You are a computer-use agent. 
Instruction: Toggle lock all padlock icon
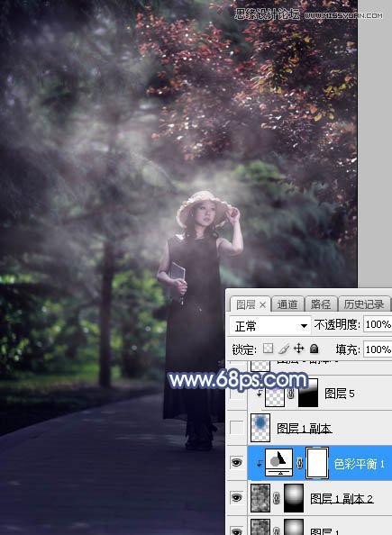pyautogui.click(x=314, y=349)
